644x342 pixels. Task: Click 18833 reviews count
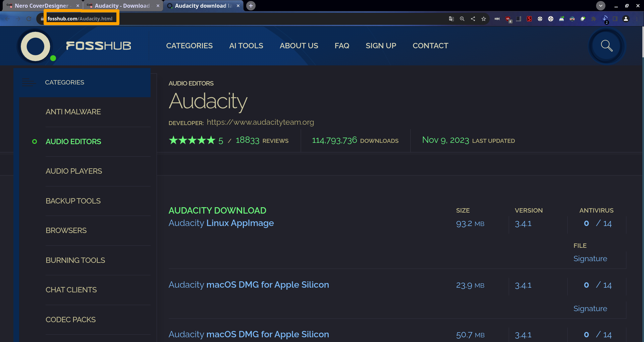248,140
